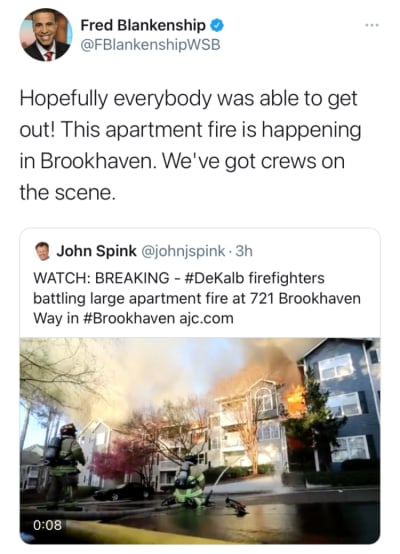Open Fred Blankenship's profile picture
This screenshot has width=400, height=554.
tap(46, 35)
